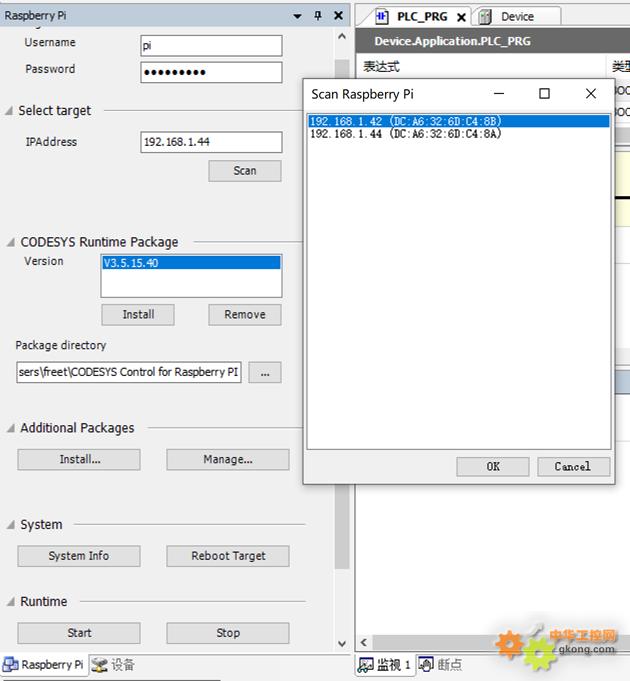Click the Username input field
Screen dimensions: 630x681
point(211,46)
